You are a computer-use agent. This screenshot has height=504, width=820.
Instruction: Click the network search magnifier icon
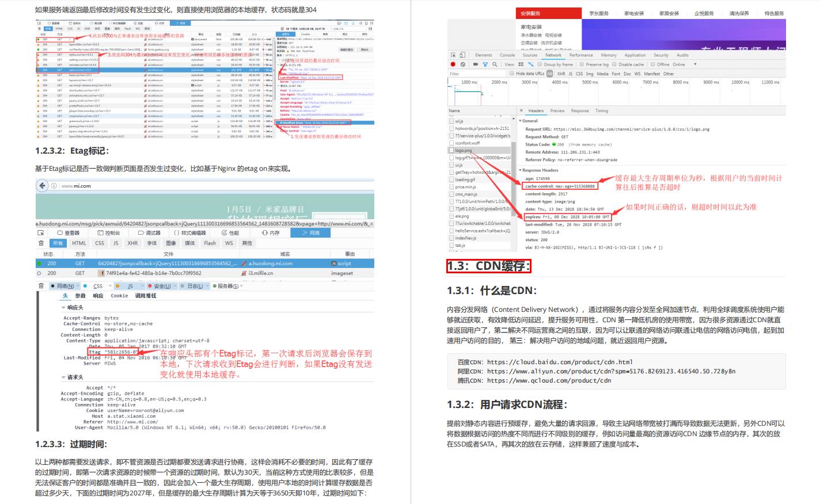pyautogui.click(x=495, y=64)
